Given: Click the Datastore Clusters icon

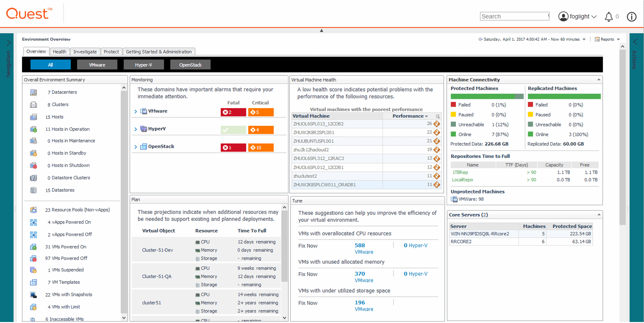Looking at the screenshot, I should coord(33,178).
